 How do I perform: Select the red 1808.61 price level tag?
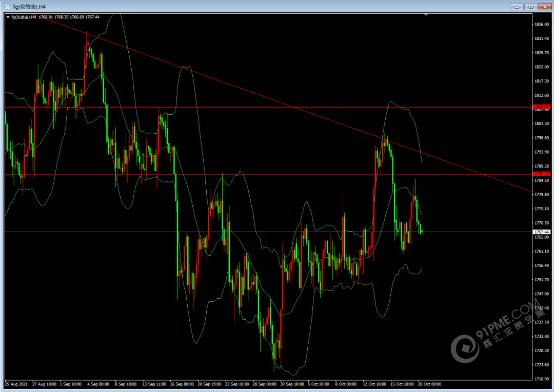(542, 107)
